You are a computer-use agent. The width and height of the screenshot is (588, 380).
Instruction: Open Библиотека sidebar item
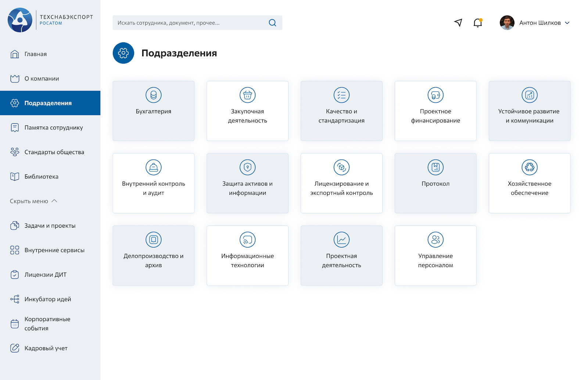click(x=41, y=177)
